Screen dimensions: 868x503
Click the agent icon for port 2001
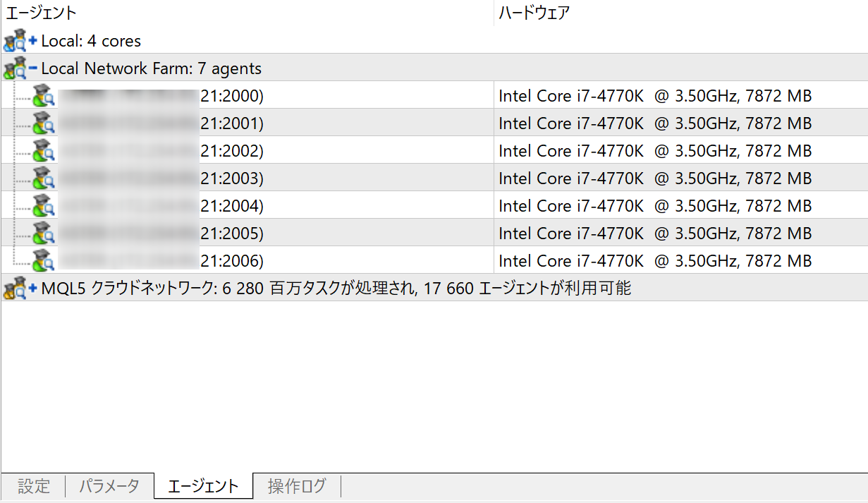(44, 123)
